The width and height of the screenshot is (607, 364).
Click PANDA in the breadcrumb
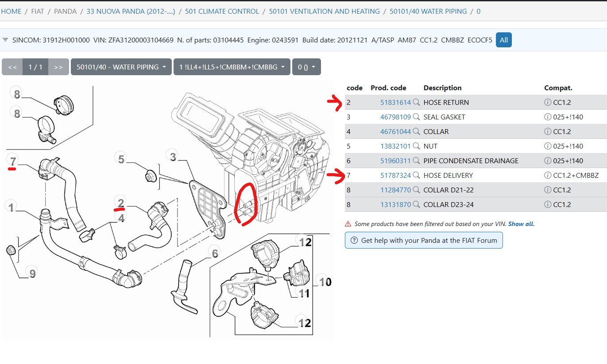pos(66,11)
